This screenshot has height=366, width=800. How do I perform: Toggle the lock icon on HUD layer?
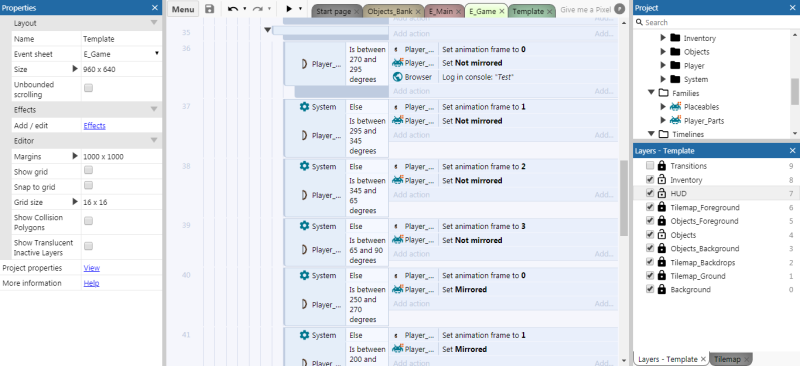[x=662, y=193]
